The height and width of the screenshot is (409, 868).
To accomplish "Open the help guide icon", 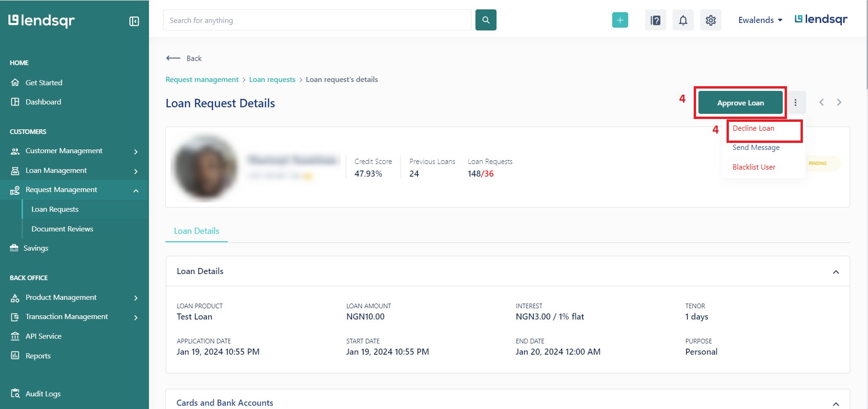I will pyautogui.click(x=655, y=20).
